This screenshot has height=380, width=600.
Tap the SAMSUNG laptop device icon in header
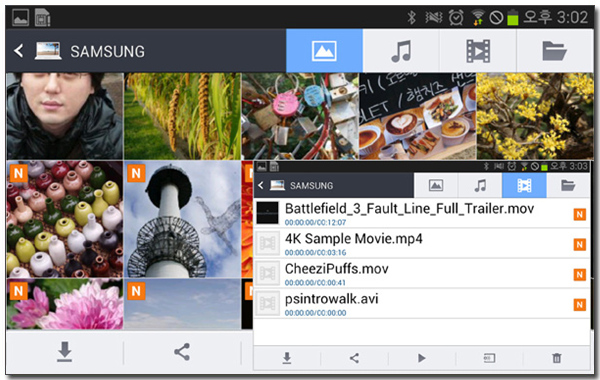pos(48,51)
